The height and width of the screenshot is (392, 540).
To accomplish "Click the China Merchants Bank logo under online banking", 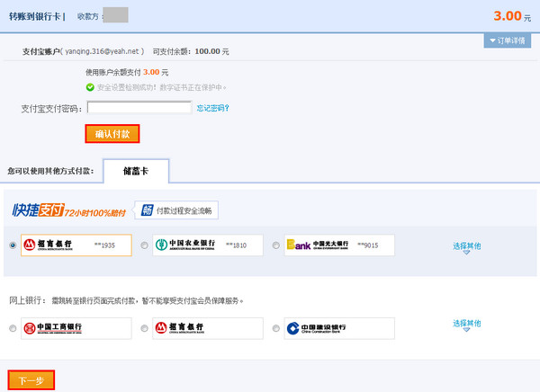I will point(184,328).
